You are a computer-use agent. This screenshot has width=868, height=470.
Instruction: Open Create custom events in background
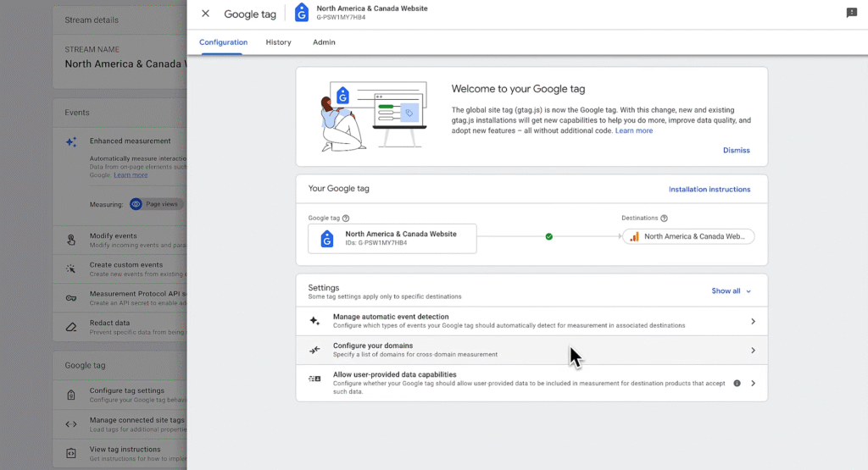pyautogui.click(x=120, y=268)
